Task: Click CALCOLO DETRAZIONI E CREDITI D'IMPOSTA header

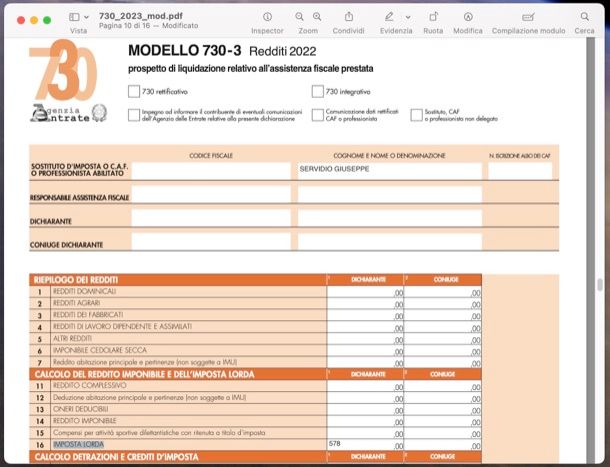Action: (116, 457)
